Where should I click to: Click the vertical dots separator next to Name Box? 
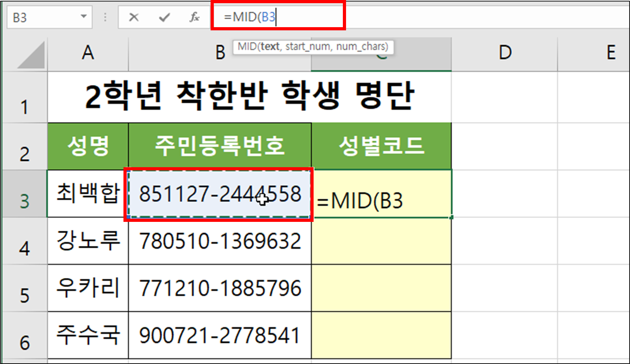tap(105, 16)
